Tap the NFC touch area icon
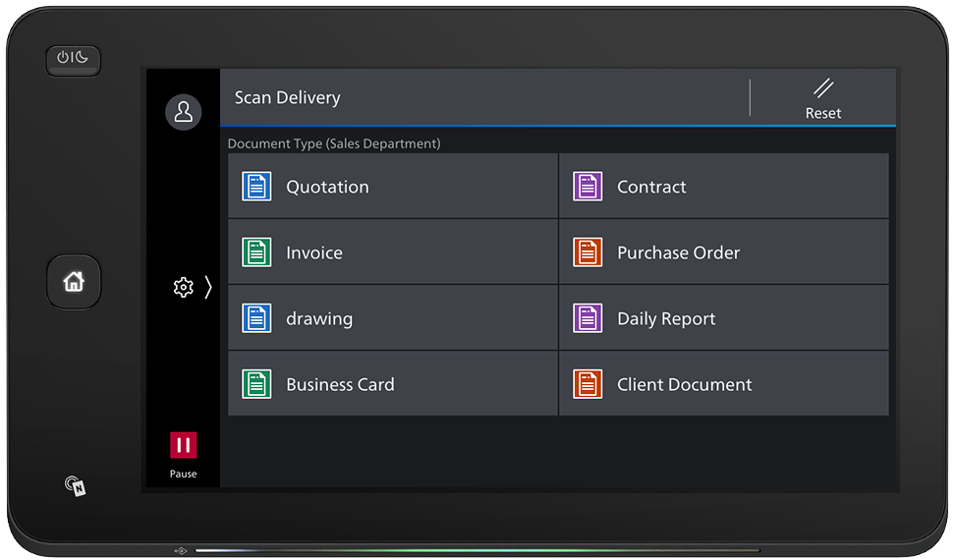 pos(75,485)
